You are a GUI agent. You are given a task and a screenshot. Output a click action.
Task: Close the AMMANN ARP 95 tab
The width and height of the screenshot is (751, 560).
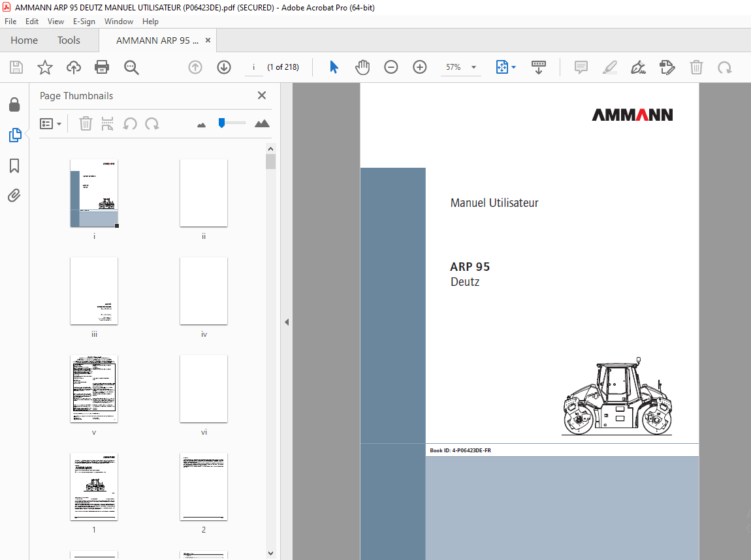208,40
